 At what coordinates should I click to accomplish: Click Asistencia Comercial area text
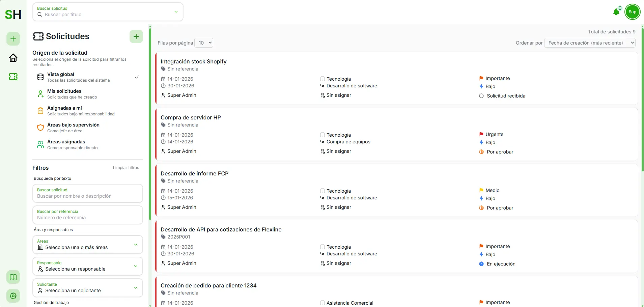350,303
